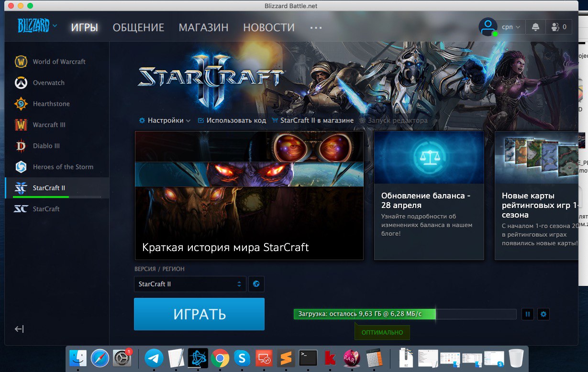Open Sublime Text from dock

pyautogui.click(x=286, y=358)
